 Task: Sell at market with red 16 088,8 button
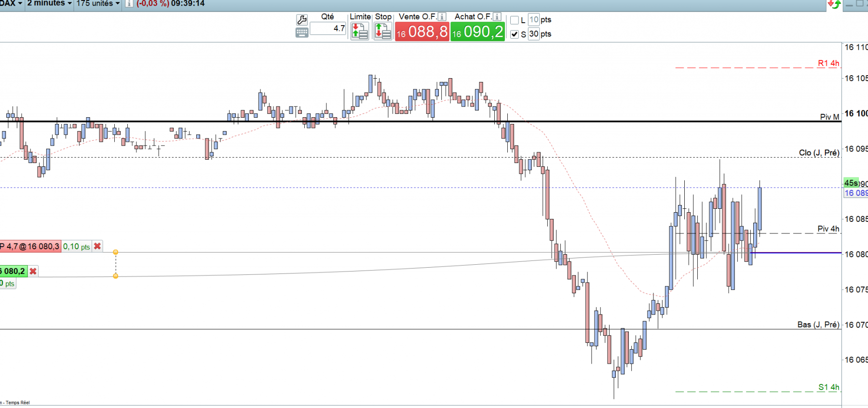(x=422, y=32)
